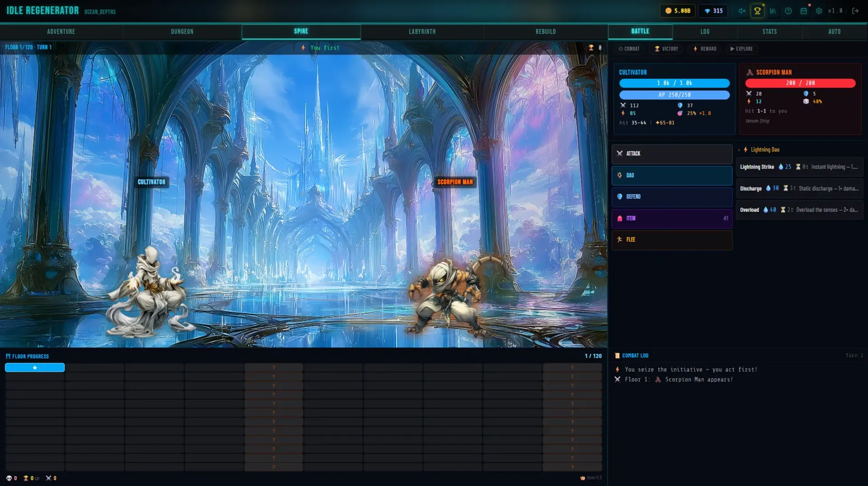Viewport: 868px width, 486px height.
Task: Click the boss crown indicator
Action: (x=591, y=478)
